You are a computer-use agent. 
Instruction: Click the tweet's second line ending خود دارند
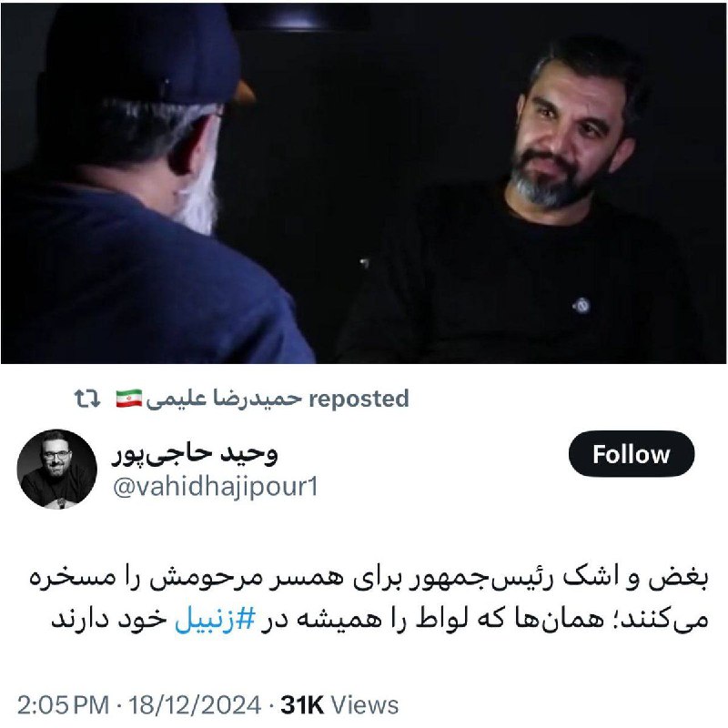379,620
